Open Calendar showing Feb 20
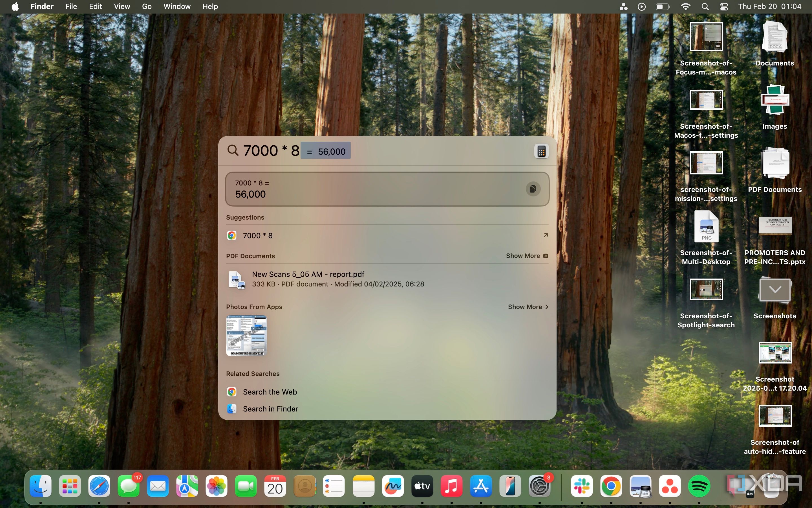Image resolution: width=812 pixels, height=508 pixels. click(x=275, y=486)
